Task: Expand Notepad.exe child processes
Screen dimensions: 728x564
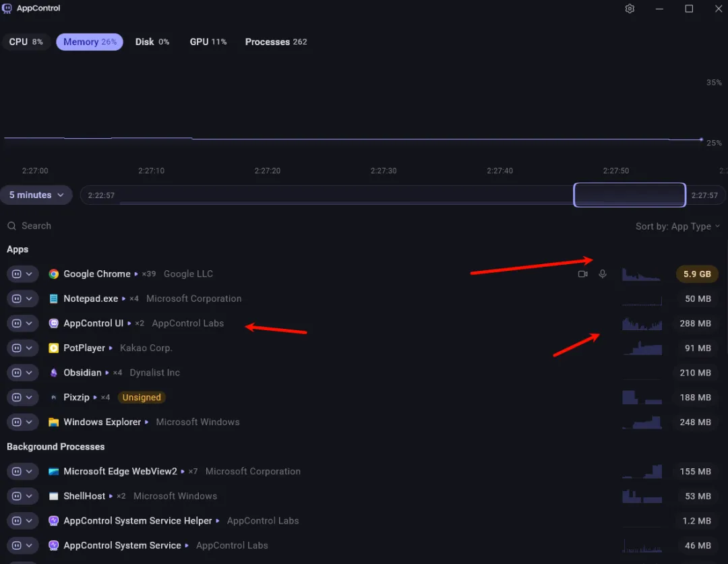Action: [x=124, y=299]
